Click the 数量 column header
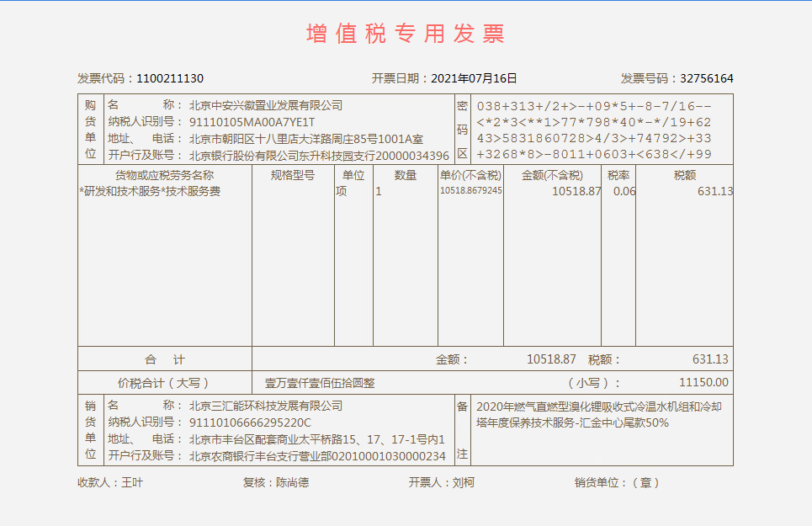 point(405,176)
